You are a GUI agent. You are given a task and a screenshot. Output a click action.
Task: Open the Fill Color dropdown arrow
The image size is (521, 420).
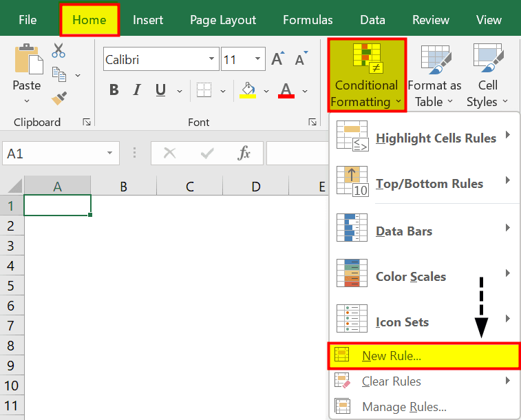[266, 91]
